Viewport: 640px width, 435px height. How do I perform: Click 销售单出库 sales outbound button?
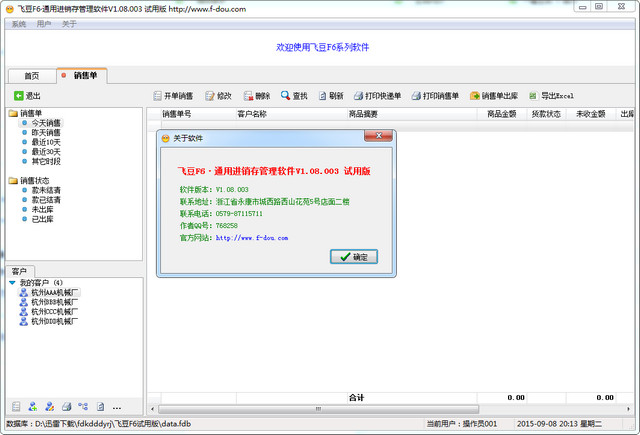click(x=494, y=96)
